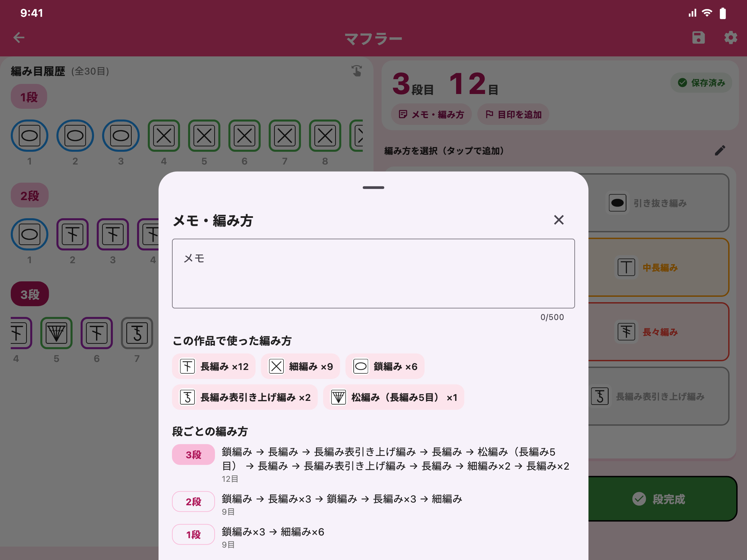Tap the 0/500 character counter

tap(552, 317)
